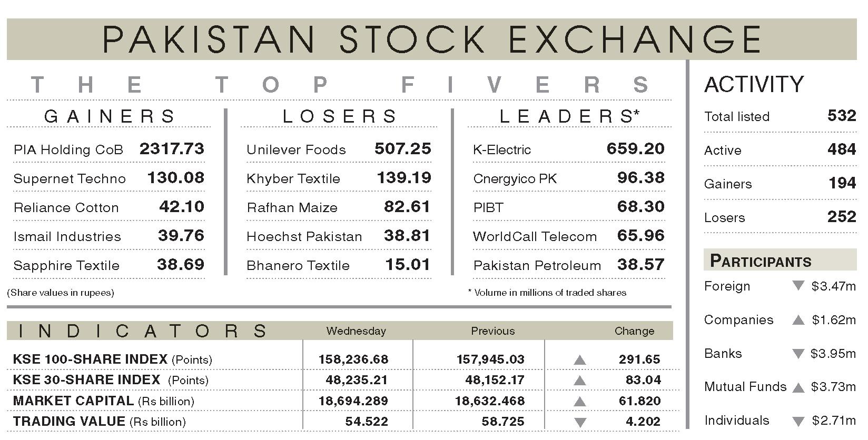Click the up arrow beside KSE 100-Share Index change
Viewport: 868px width, 440px height.
click(x=579, y=360)
